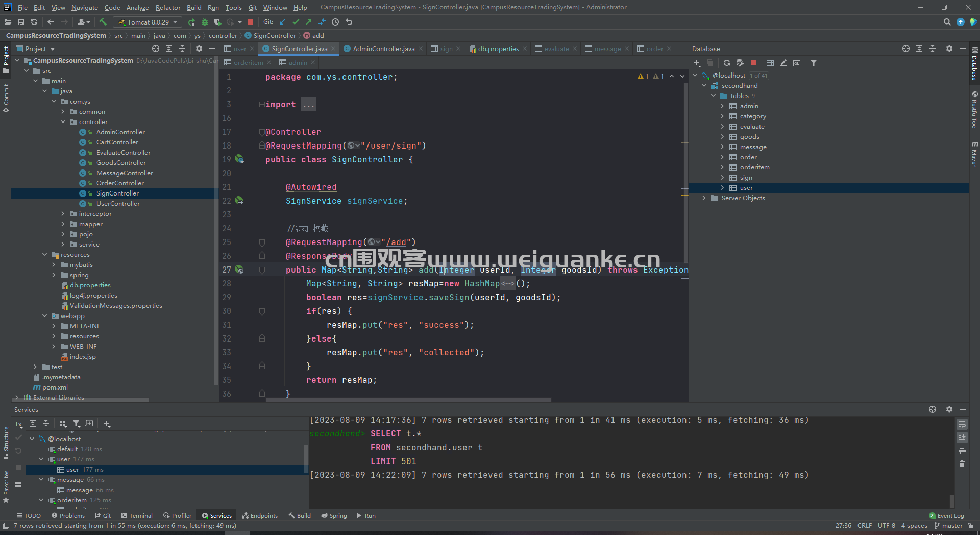Toggle Soft-Wrap in Services console
The width and height of the screenshot is (980, 535).
(962, 424)
